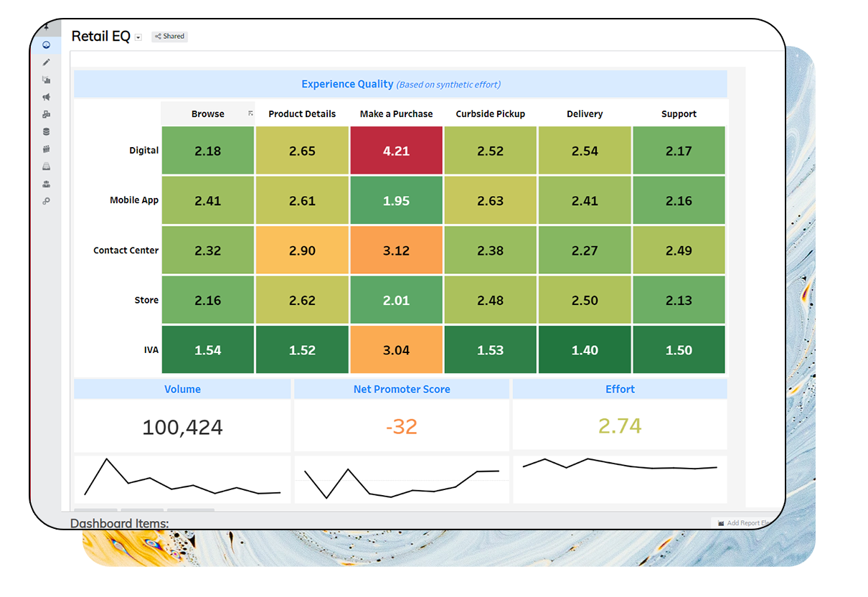Open the Retail EQ title dropdown
Viewport: 868px width, 597px height.
click(138, 37)
